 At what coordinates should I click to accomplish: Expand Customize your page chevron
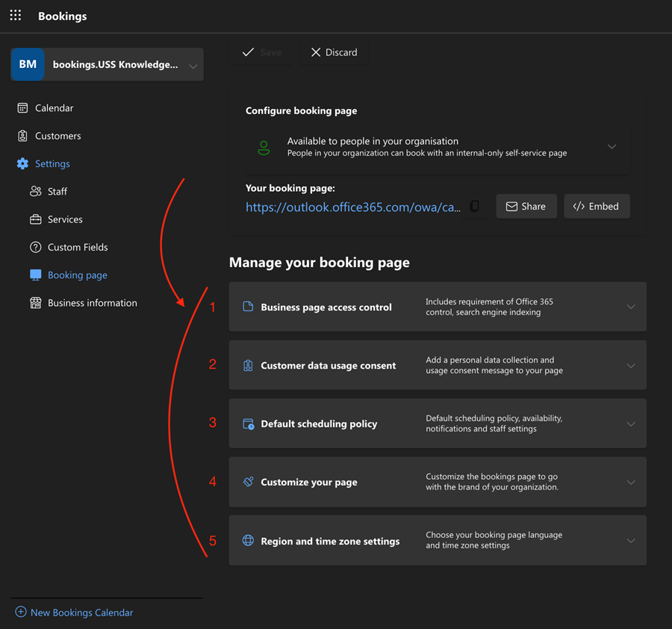631,482
